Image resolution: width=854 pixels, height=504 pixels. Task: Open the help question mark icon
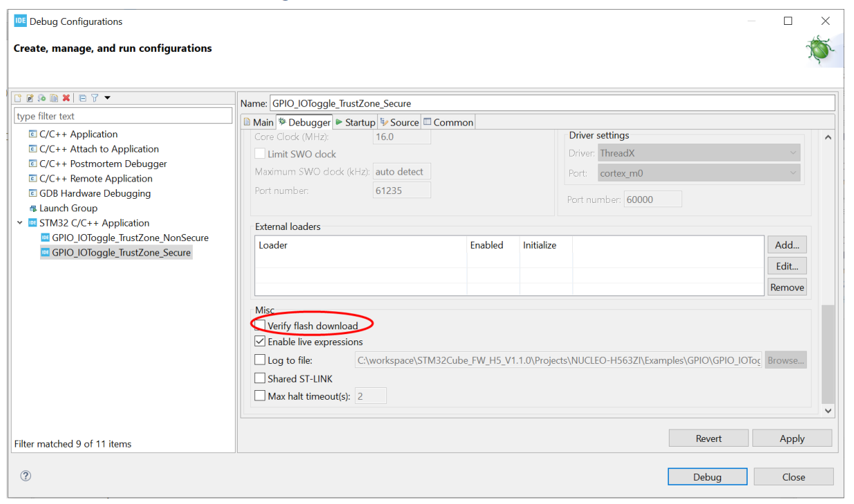(x=26, y=476)
